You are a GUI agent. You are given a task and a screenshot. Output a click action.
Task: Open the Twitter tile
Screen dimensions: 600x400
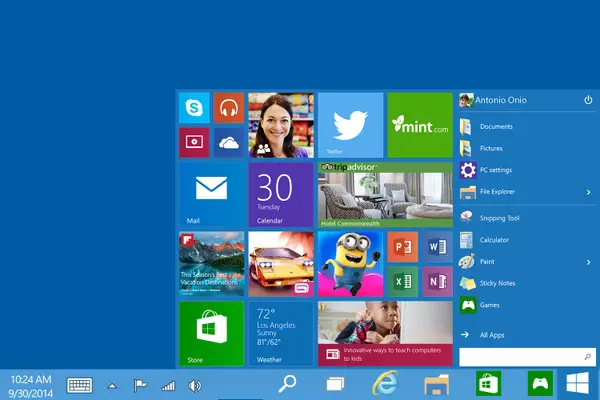click(351, 125)
